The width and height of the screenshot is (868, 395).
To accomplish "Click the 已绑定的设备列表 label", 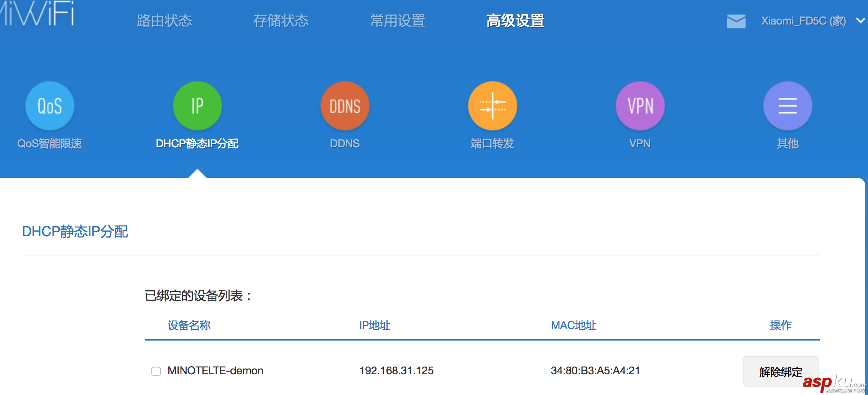I will (x=198, y=296).
